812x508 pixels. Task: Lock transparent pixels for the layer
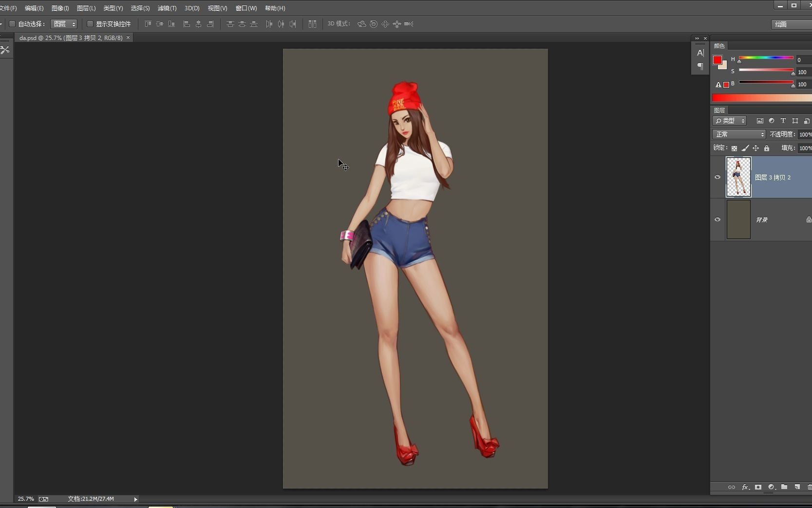pyautogui.click(x=734, y=148)
